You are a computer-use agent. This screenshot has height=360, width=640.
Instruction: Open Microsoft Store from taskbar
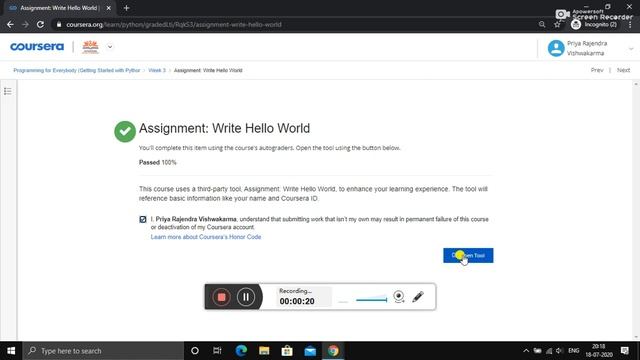click(287, 351)
